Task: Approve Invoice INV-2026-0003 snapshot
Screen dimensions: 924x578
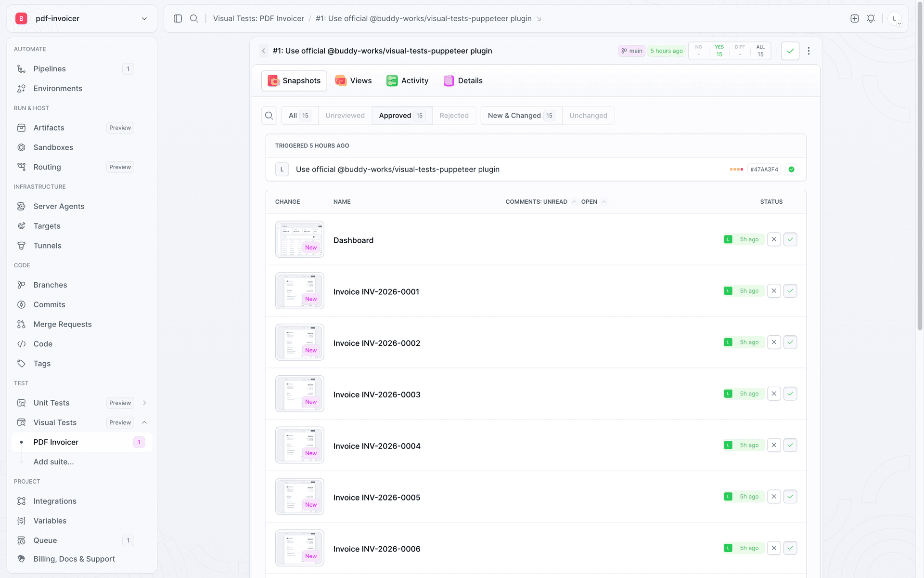Action: tap(790, 394)
